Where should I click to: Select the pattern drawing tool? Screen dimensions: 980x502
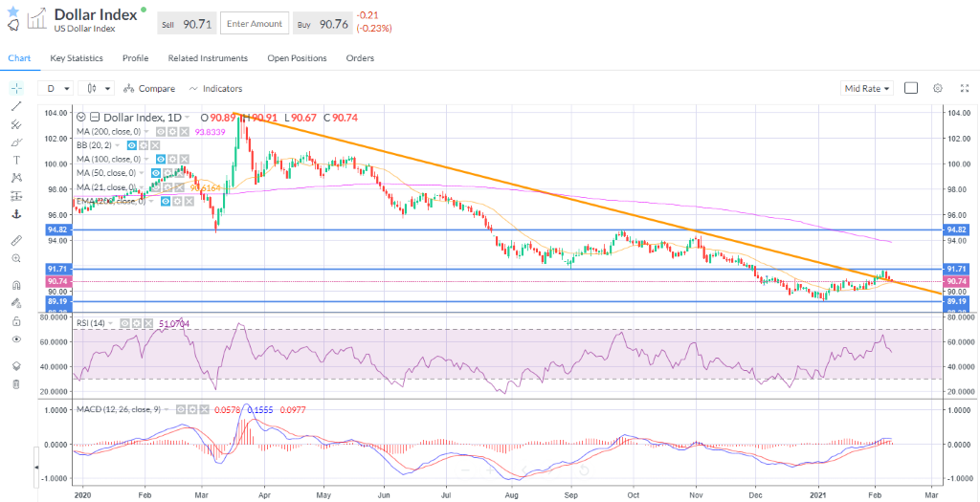tap(16, 178)
